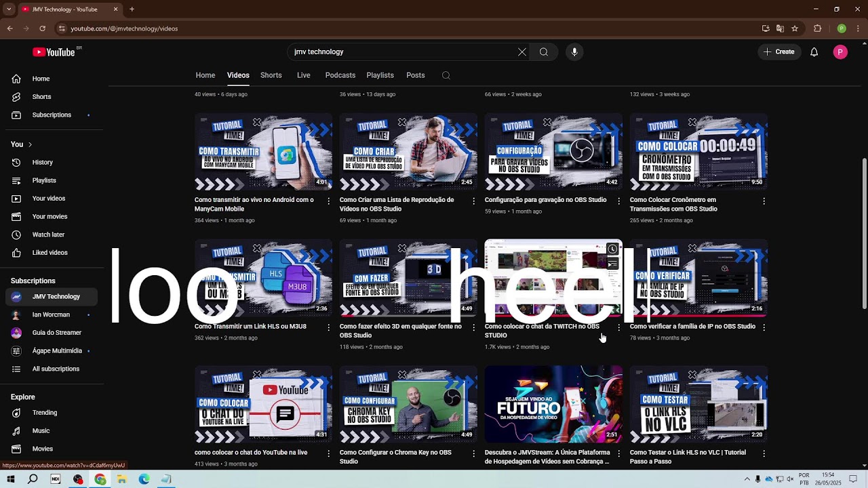The image size is (868, 488).
Task: Click the search magnifier button
Action: (544, 52)
